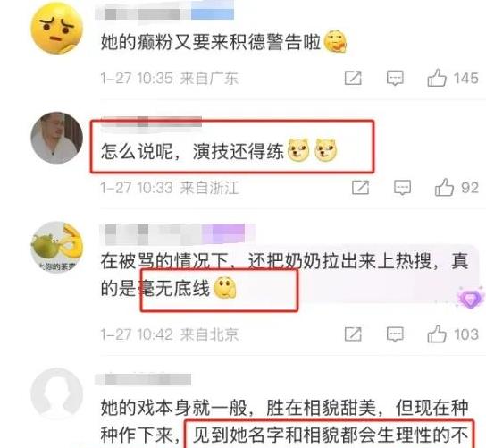Tap the blurred username of the last commenter
486x448 pixels.
coord(143,379)
